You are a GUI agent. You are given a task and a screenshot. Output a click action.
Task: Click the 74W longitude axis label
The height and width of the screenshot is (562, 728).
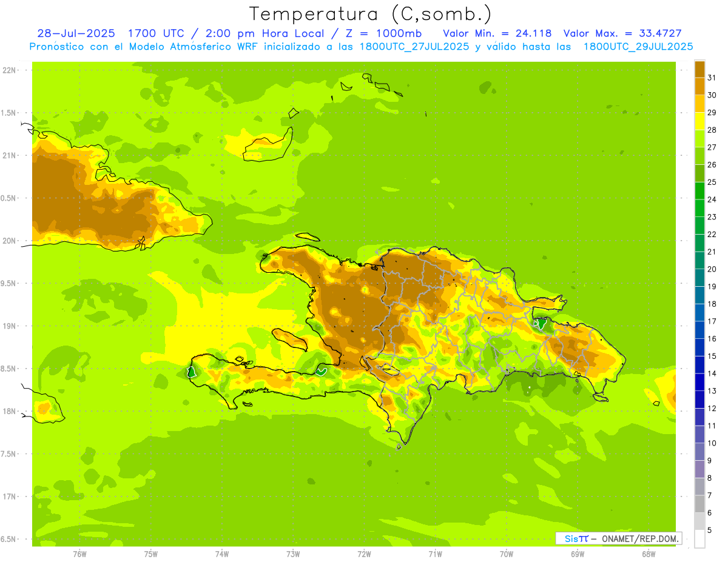coord(222,554)
